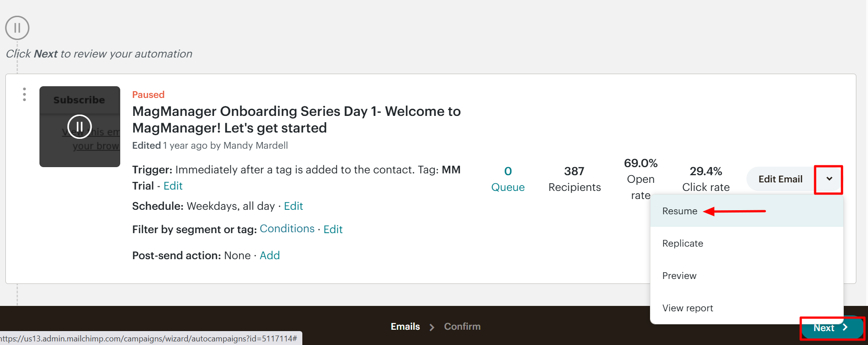Viewport: 868px width, 345px height.
Task: Edit the Schedule setting link
Action: (293, 206)
